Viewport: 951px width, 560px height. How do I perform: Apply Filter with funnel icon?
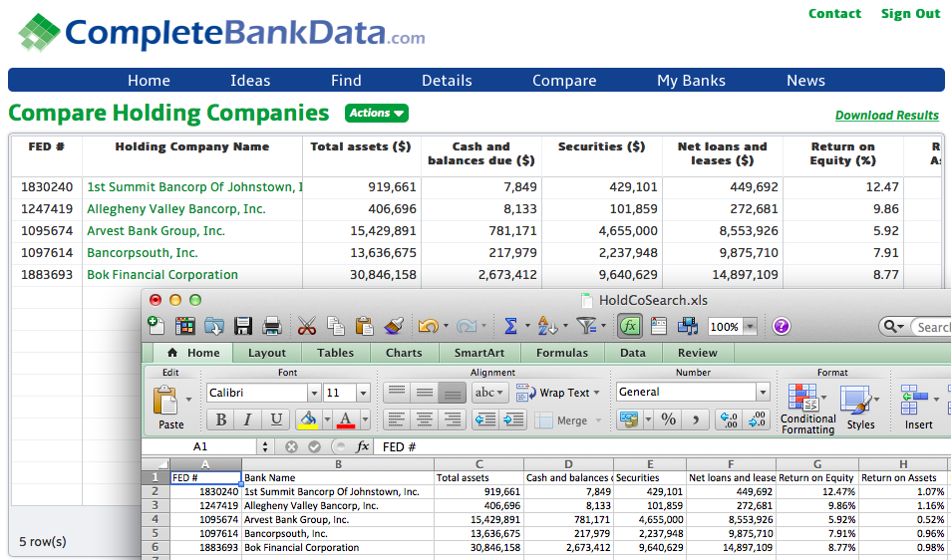(586, 326)
